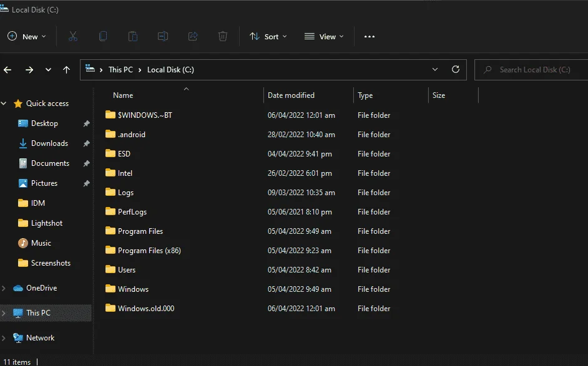This screenshot has width=588, height=366.
Task: Sort by the Type column header
Action: [365, 95]
